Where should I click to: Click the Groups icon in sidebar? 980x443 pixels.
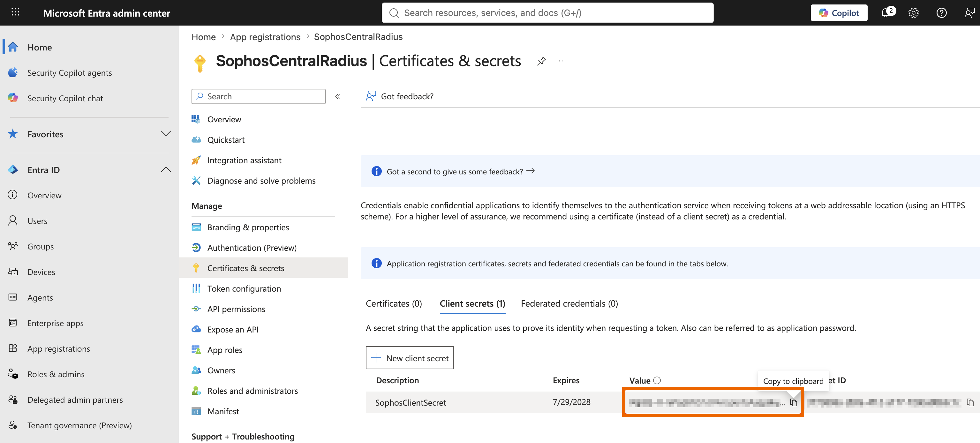[12, 246]
